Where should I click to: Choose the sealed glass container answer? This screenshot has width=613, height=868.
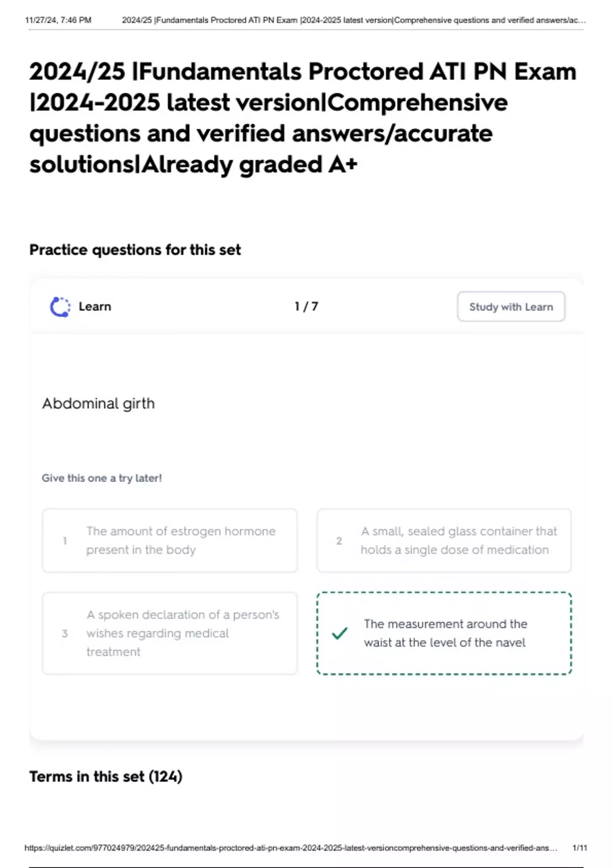458,540
